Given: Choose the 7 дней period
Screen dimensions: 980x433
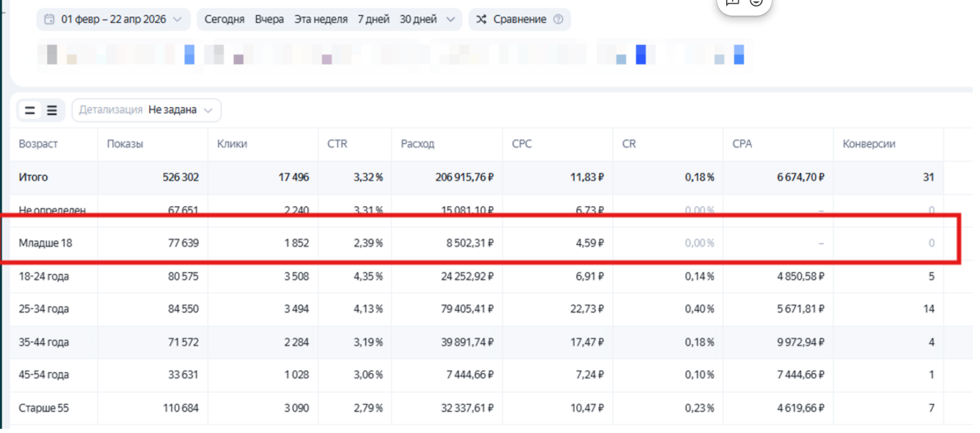Looking at the screenshot, I should click(x=373, y=19).
